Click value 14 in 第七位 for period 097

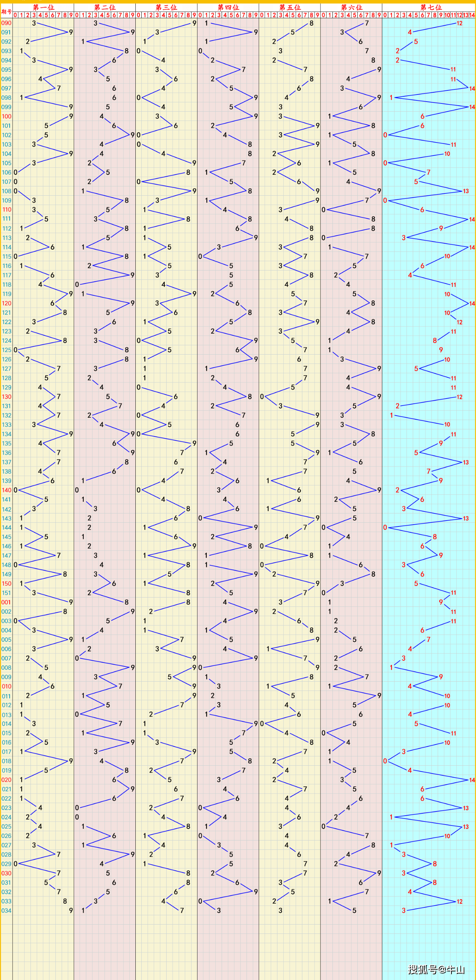click(x=472, y=89)
